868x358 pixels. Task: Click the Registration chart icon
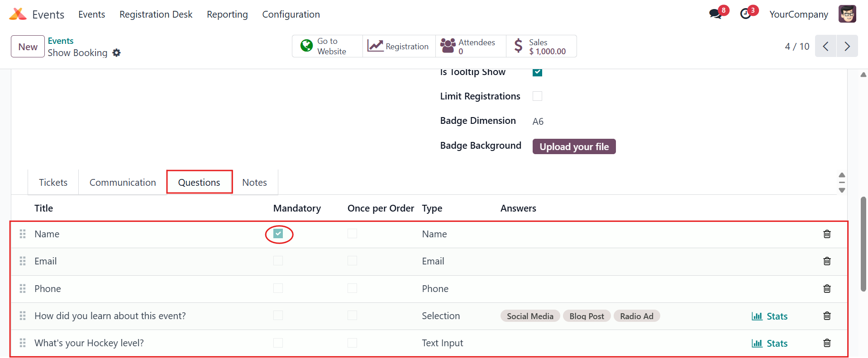[x=375, y=46]
